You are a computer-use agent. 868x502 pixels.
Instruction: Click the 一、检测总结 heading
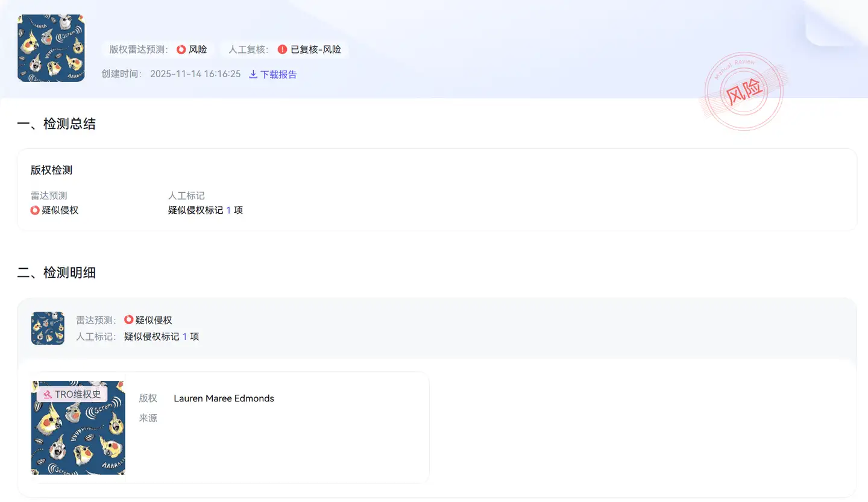tap(56, 124)
